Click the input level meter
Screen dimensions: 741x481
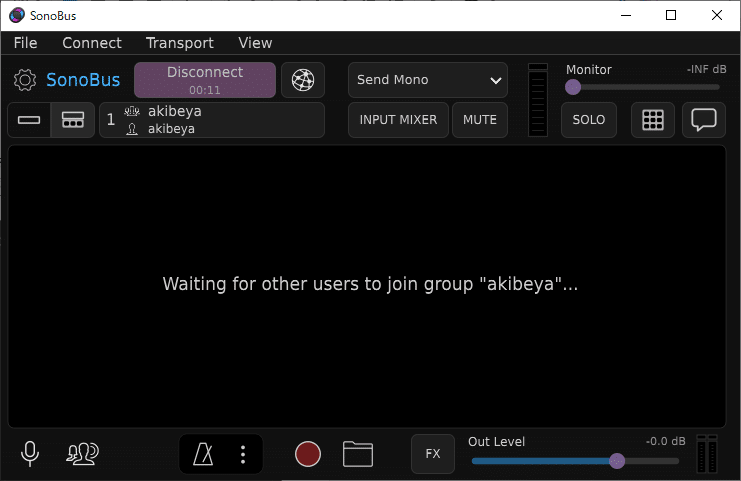pos(538,100)
